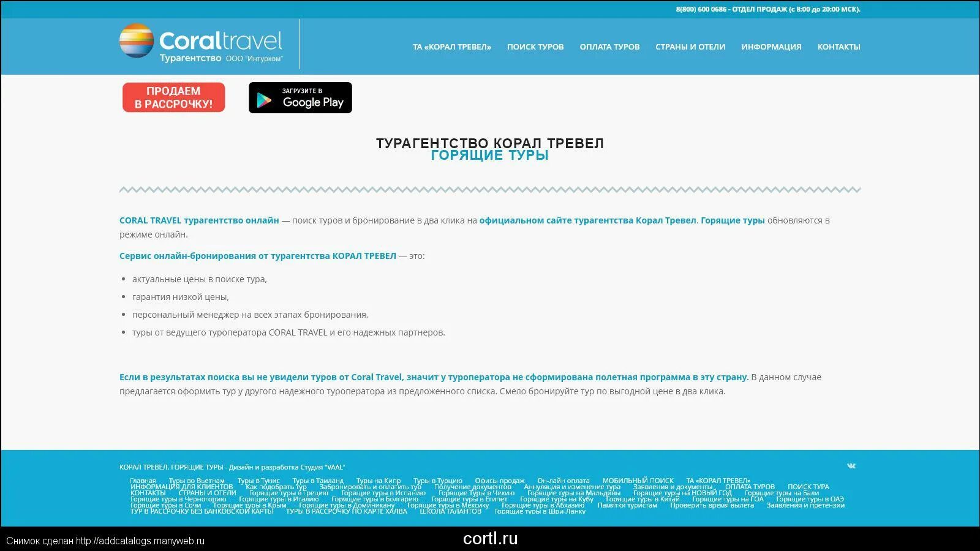Image resolution: width=980 pixels, height=551 pixels.
Task: Click the bold notice about missing Coral Travel tours
Action: click(x=434, y=377)
